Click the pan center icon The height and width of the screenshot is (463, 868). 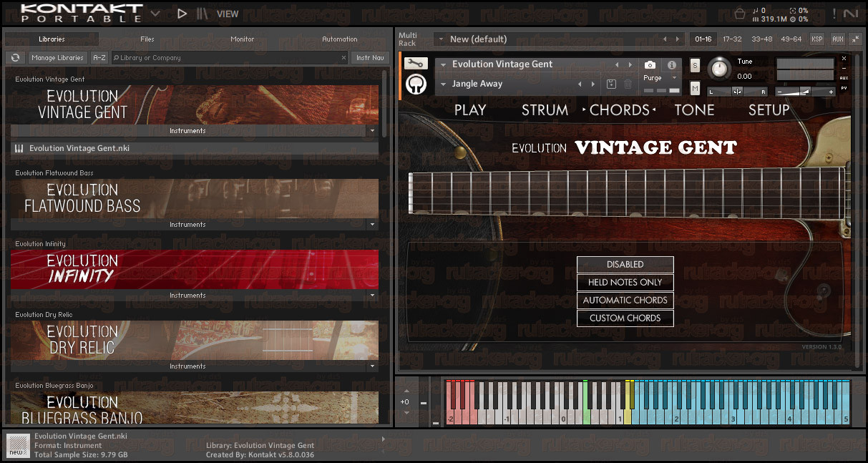[737, 92]
